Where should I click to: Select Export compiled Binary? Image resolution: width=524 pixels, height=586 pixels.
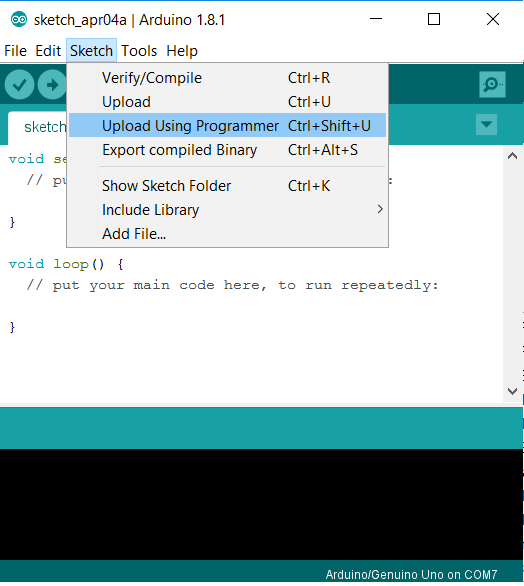pyautogui.click(x=227, y=150)
